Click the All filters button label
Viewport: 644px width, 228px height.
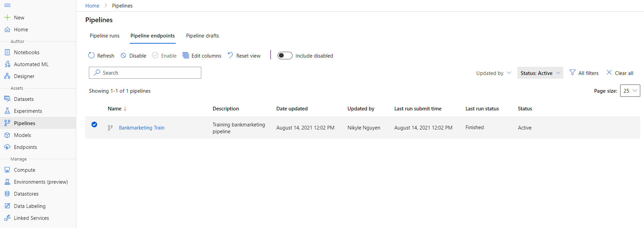click(x=588, y=73)
